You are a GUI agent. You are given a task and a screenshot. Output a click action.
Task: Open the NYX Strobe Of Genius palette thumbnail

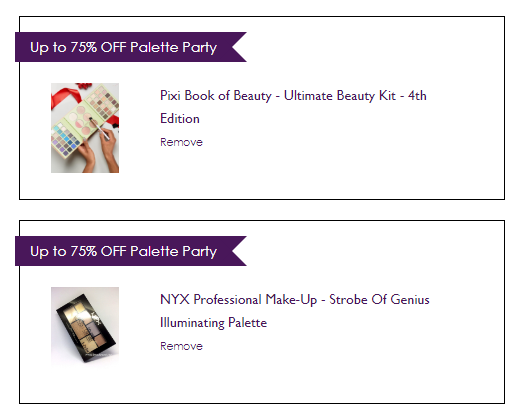point(85,325)
